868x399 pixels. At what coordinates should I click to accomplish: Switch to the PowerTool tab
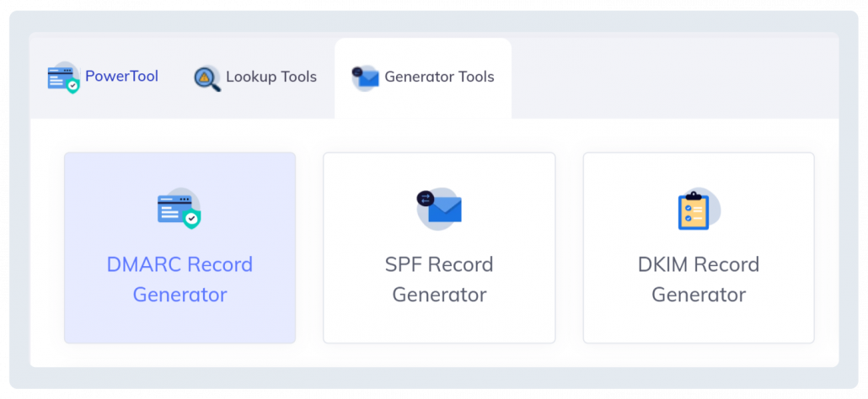tap(121, 77)
